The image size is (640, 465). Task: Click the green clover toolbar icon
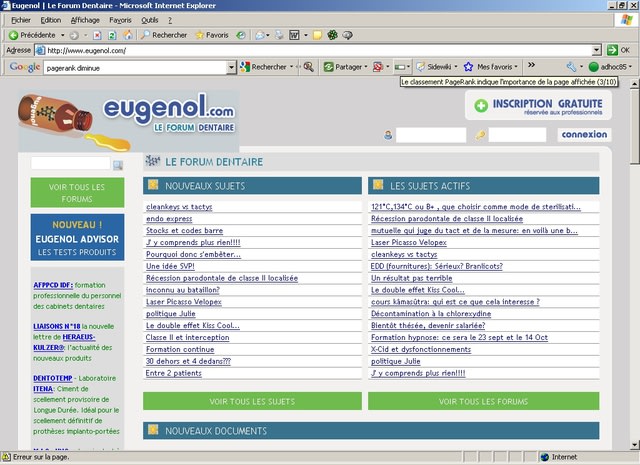click(x=332, y=36)
